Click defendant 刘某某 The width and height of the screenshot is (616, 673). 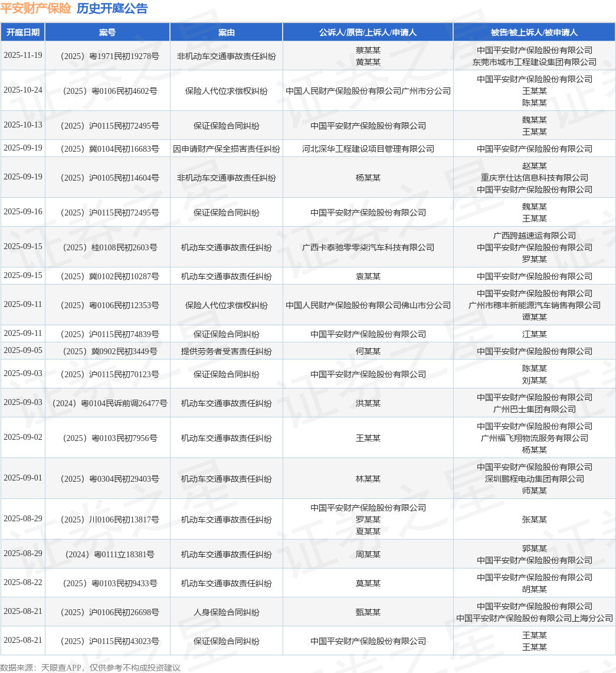tap(534, 381)
